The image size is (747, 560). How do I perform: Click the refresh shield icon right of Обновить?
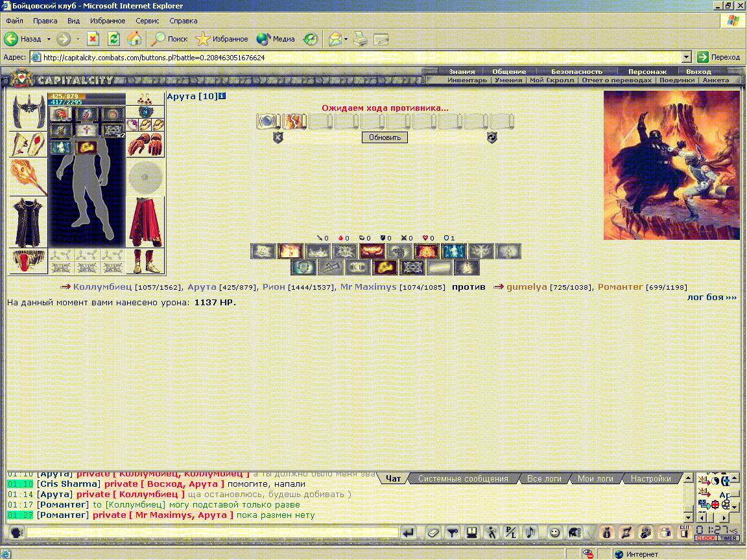point(492,137)
